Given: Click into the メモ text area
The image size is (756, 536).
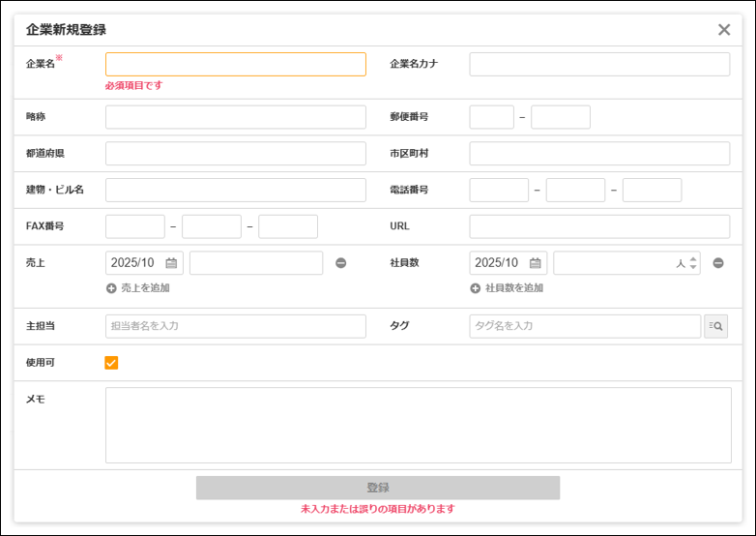Looking at the screenshot, I should click(x=418, y=425).
